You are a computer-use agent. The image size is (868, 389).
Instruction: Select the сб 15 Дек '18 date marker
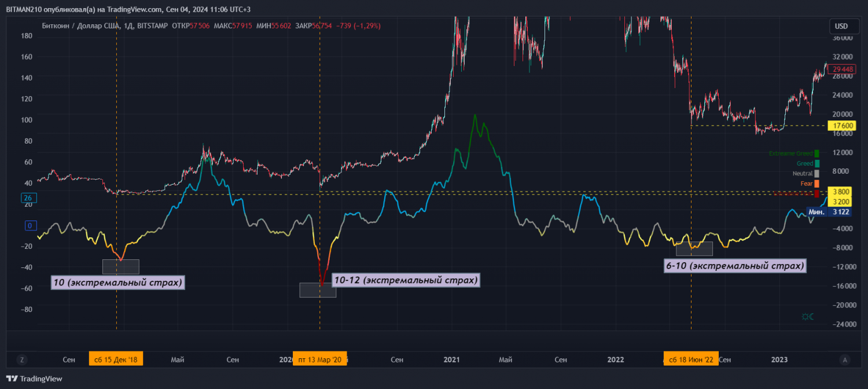(116, 359)
